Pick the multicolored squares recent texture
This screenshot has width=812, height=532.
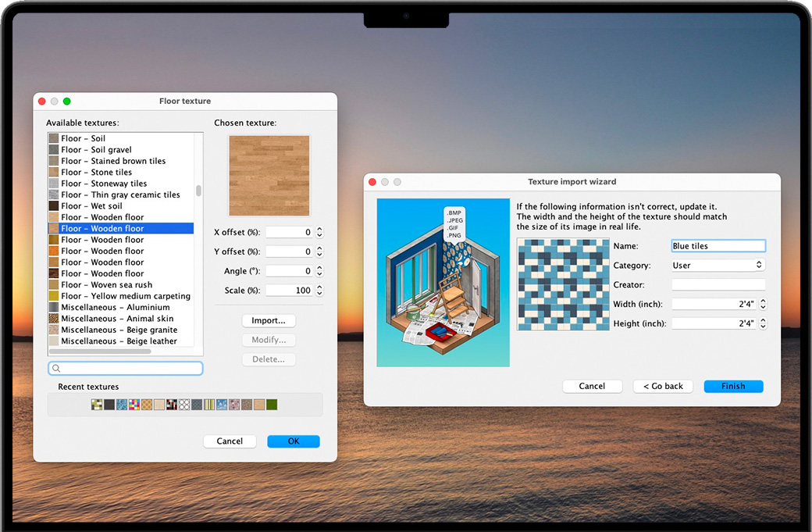[134, 405]
